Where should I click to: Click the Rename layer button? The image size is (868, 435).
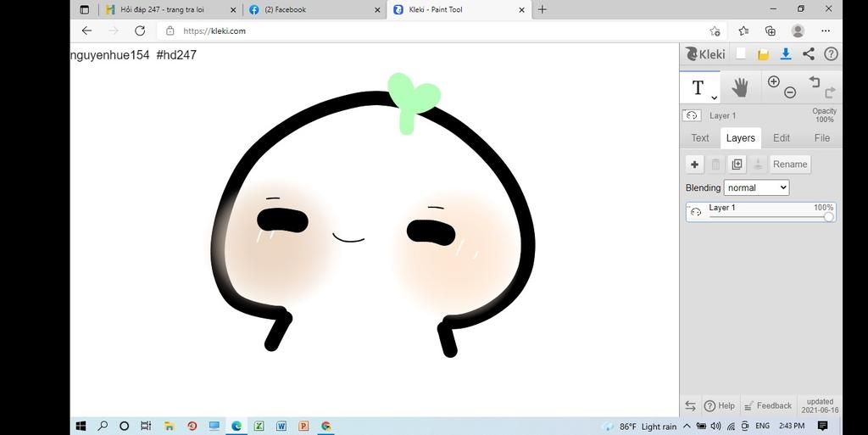tap(790, 165)
